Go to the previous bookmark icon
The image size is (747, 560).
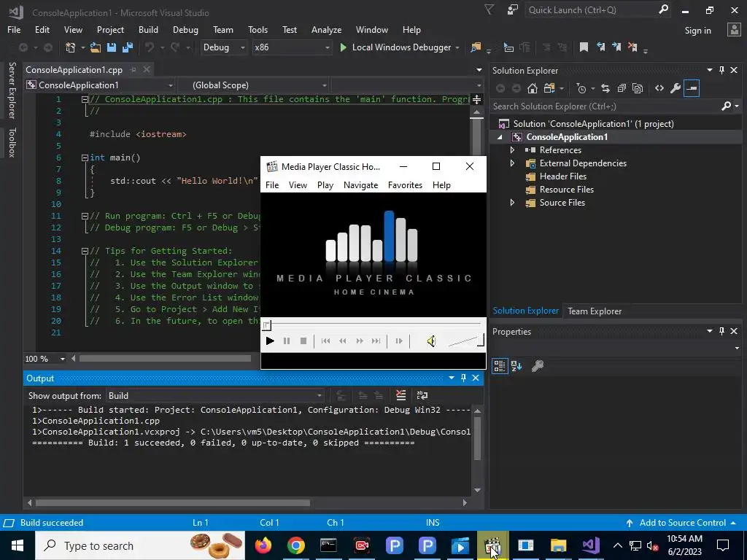click(601, 47)
